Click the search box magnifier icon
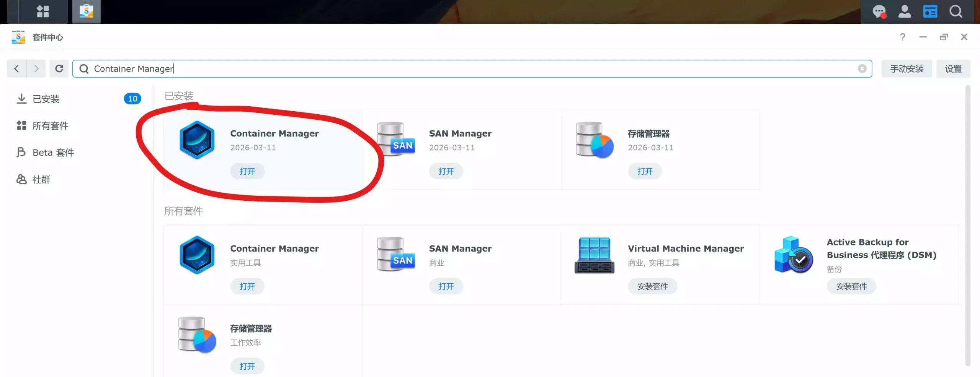Screen dimensions: 980x377 tap(84, 68)
